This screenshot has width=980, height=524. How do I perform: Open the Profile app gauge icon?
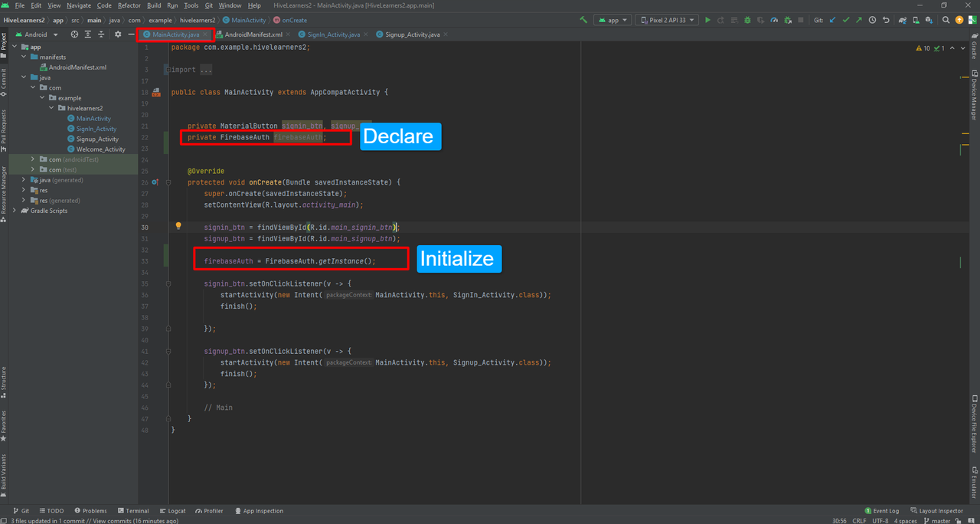(x=773, y=20)
